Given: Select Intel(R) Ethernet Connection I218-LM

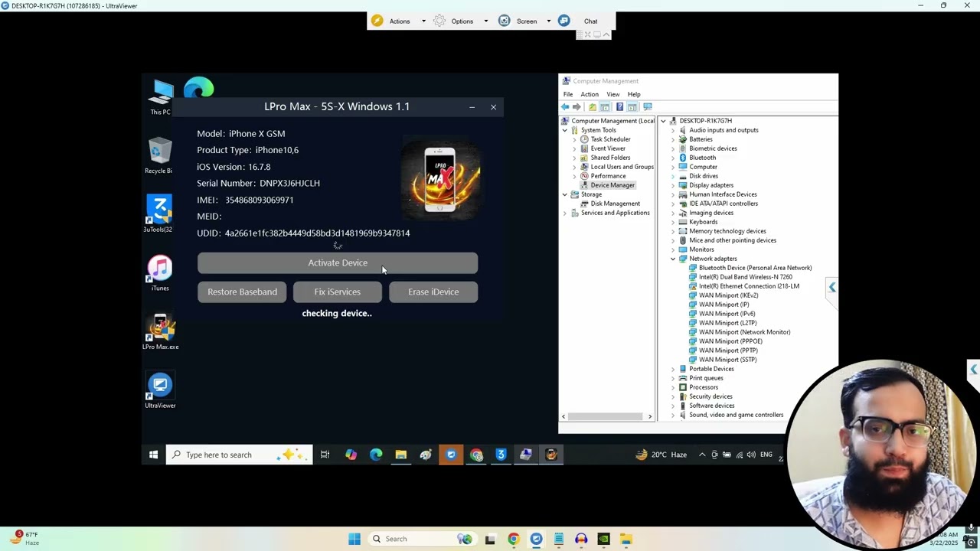Looking at the screenshot, I should point(749,286).
